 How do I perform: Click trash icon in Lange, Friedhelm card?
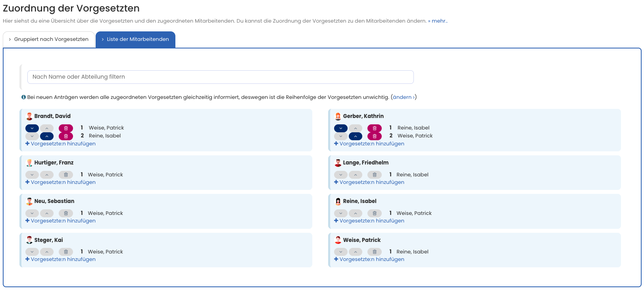click(x=374, y=175)
